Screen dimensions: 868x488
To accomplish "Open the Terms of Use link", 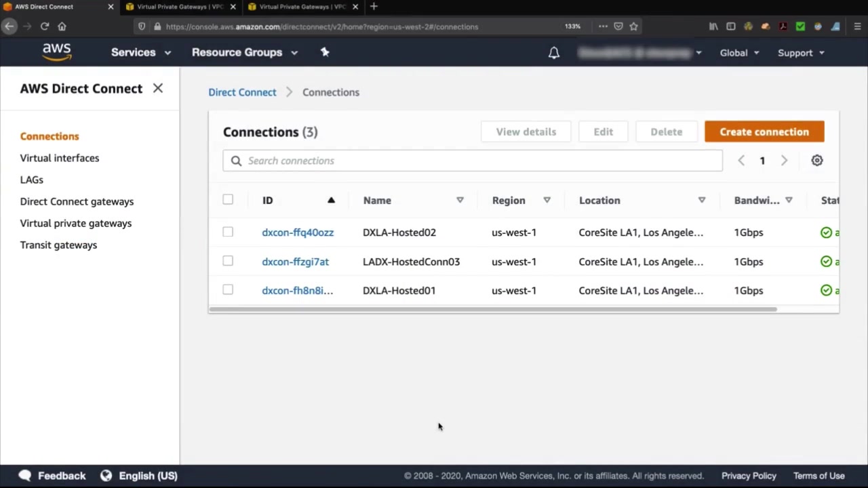I will 819,476.
